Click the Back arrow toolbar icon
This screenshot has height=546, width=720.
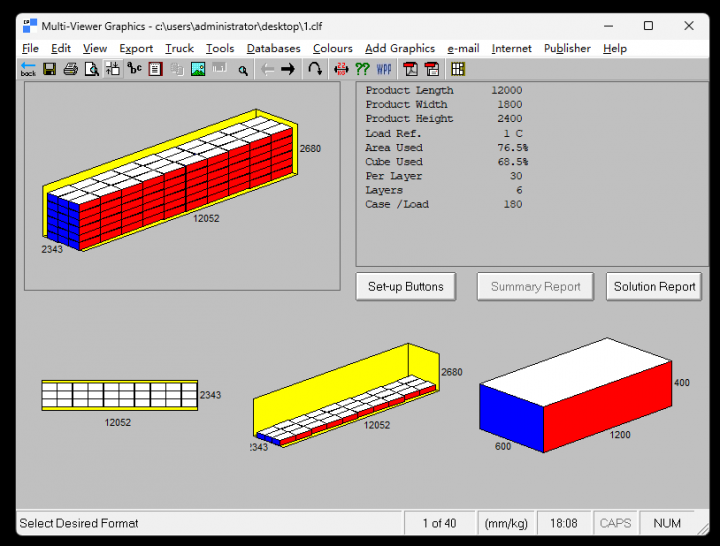[28, 69]
